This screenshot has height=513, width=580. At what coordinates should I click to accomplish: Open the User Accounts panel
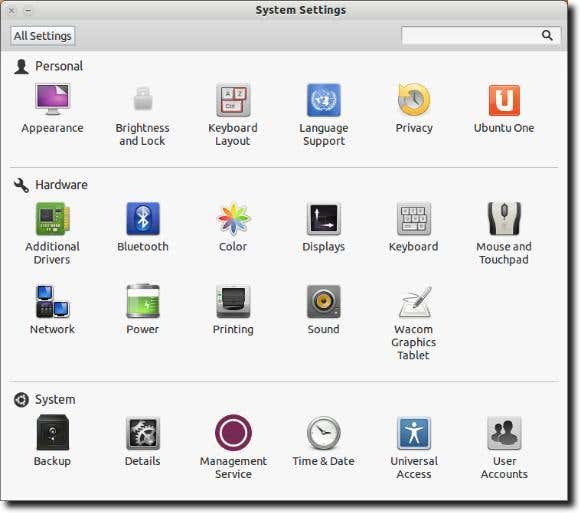[504, 448]
